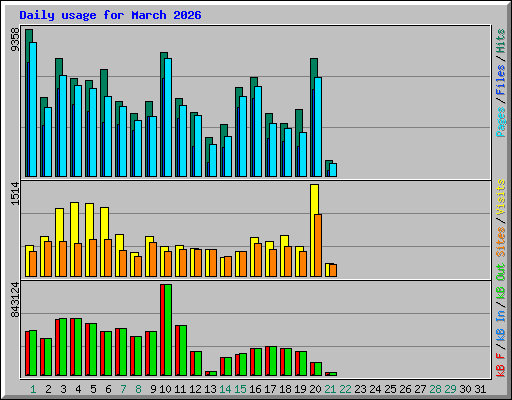Screen dimensions: 512x400
Task: Click day 4 on the date axis
Action: click(78, 389)
